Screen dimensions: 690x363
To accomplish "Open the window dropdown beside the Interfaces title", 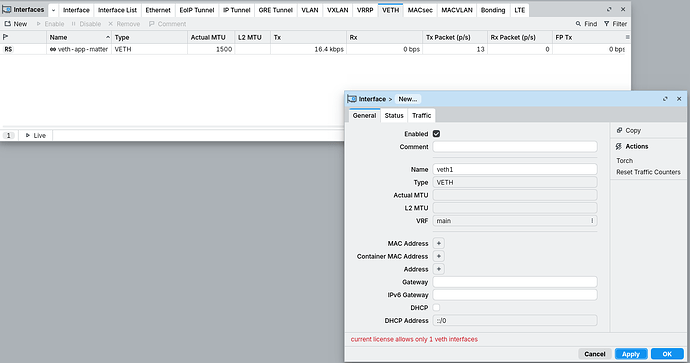I will tap(53, 10).
